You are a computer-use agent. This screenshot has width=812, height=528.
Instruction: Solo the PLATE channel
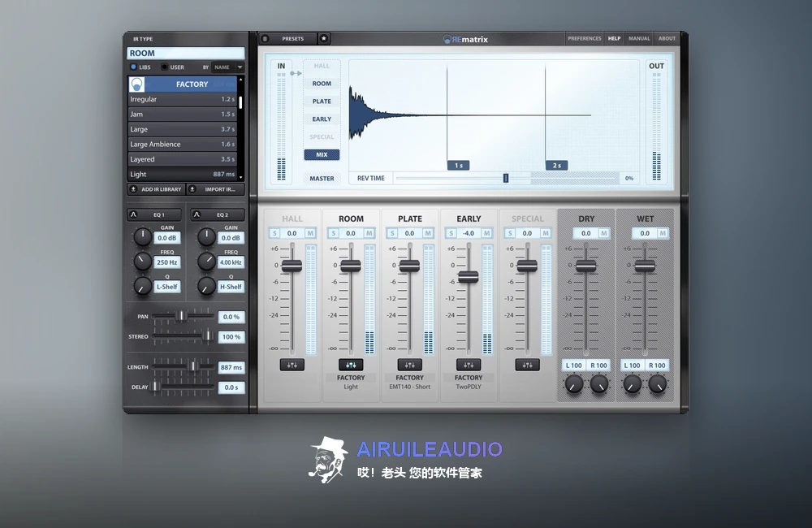(x=392, y=233)
